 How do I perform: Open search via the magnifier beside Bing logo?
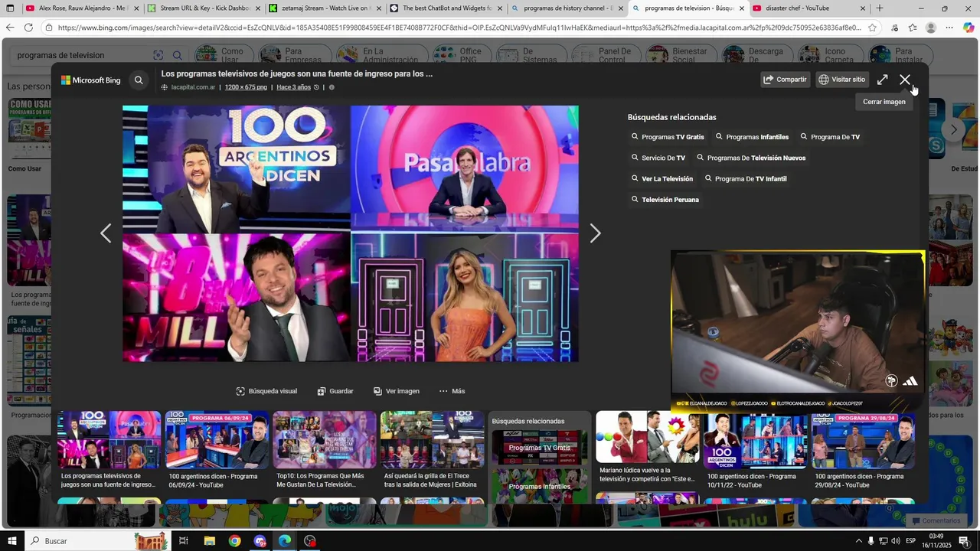tap(139, 80)
